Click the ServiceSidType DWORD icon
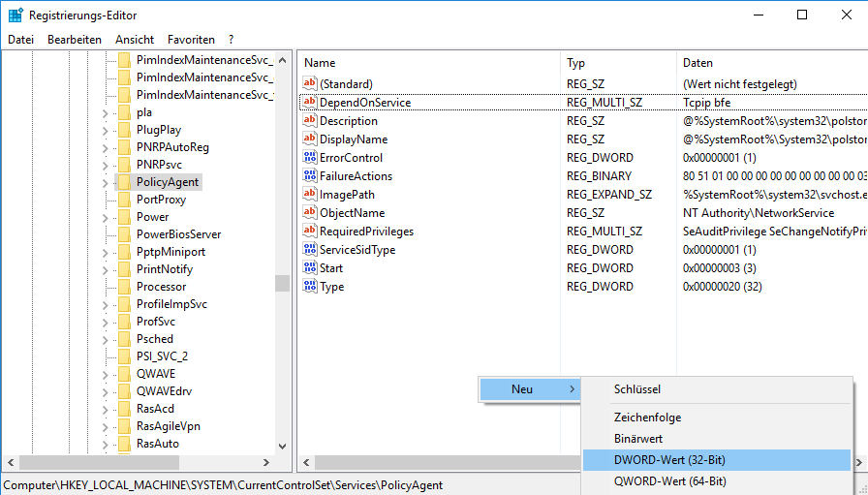The width and height of the screenshot is (868, 495). 309,249
